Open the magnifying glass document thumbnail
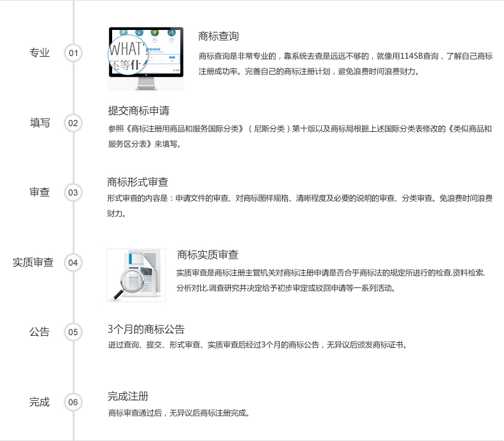This screenshot has height=441, width=504. click(136, 275)
